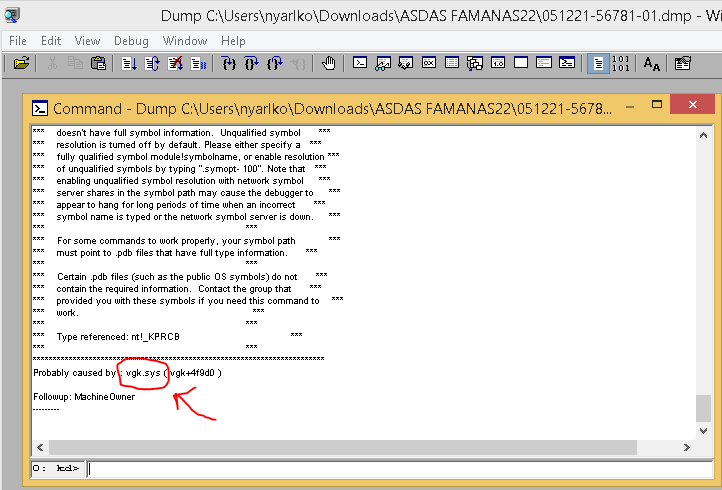Image resolution: width=722 pixels, height=490 pixels.
Task: Click the vertical scrollbar up arrow
Action: (x=703, y=135)
